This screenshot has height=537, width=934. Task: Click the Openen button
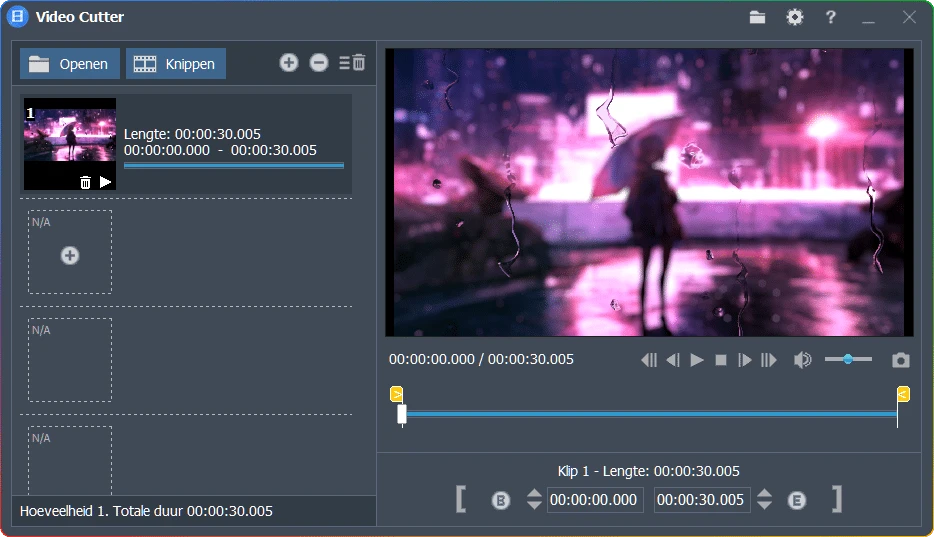pos(70,64)
